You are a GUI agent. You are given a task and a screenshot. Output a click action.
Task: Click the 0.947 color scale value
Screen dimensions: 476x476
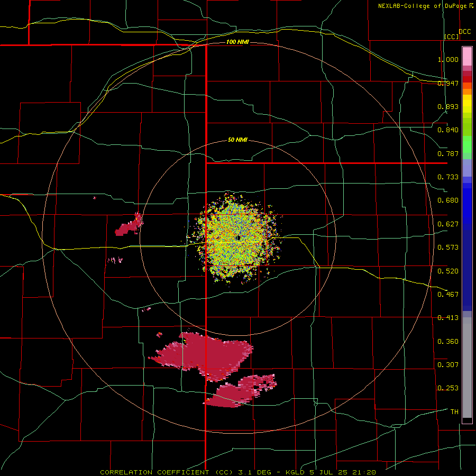448,83
